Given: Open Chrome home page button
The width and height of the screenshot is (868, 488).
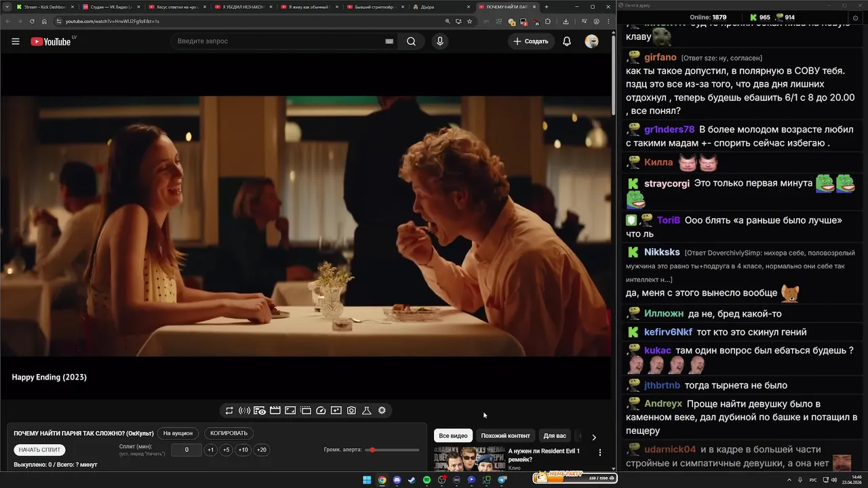Looking at the screenshot, I should pyautogui.click(x=44, y=21).
